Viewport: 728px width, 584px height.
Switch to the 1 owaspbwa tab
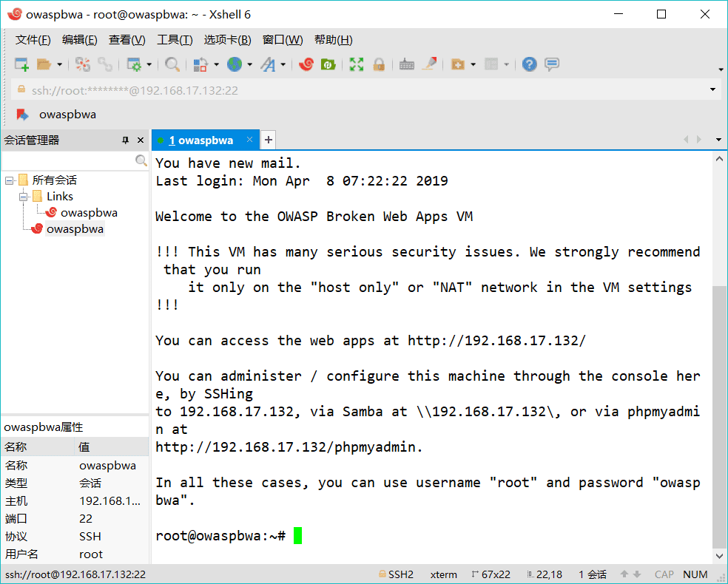(x=200, y=140)
